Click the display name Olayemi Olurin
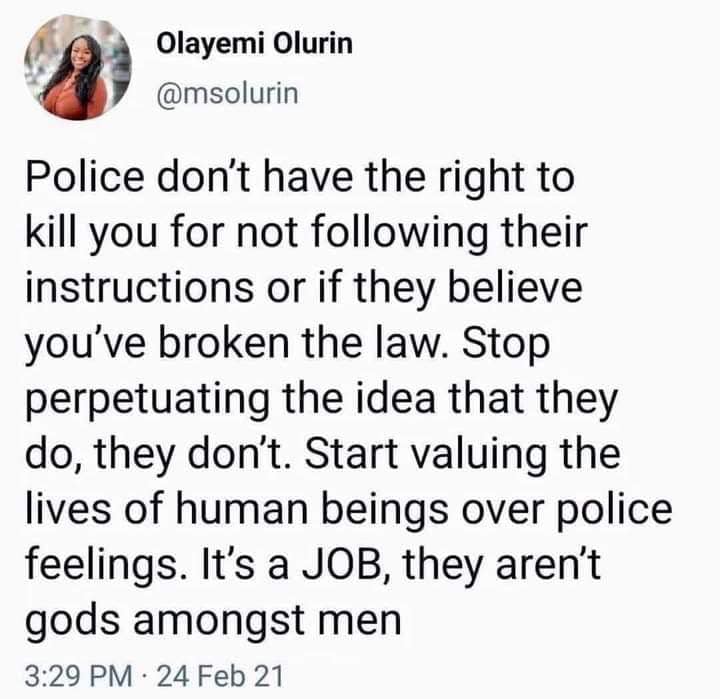720x699 pixels. (255, 44)
